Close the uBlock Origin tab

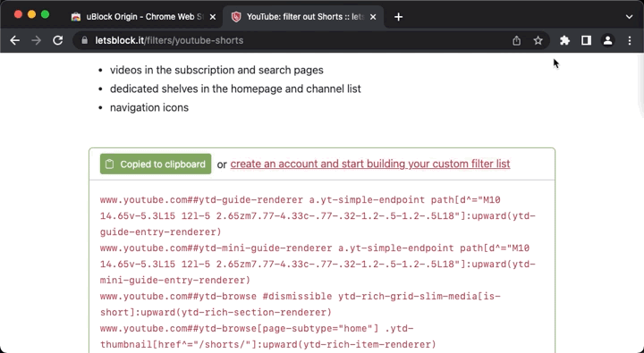point(213,17)
